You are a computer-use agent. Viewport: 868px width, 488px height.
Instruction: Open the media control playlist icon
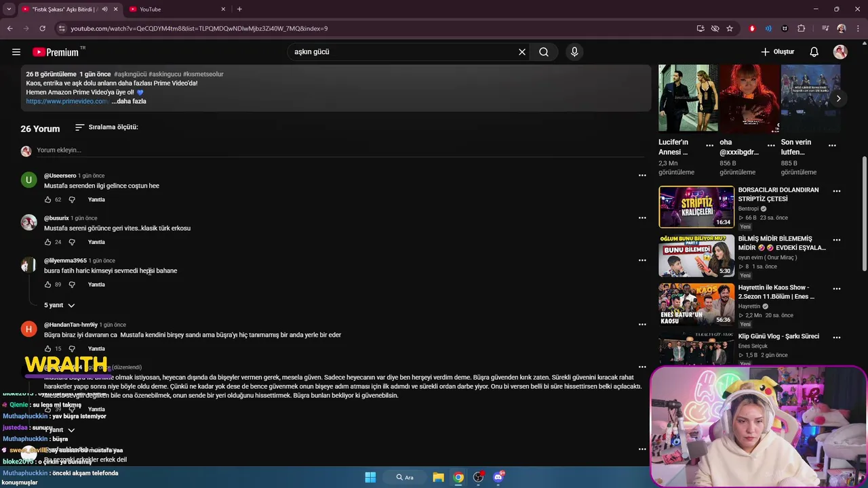pyautogui.click(x=825, y=28)
